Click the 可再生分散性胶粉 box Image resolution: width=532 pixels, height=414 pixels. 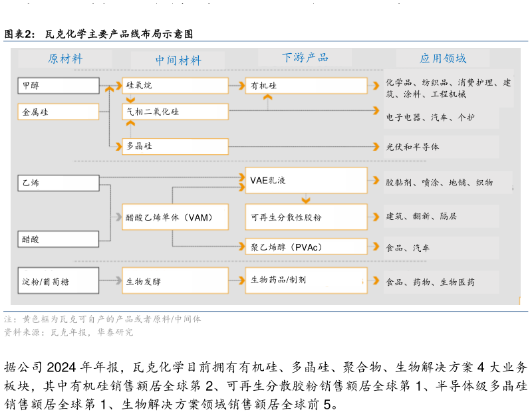click(306, 217)
